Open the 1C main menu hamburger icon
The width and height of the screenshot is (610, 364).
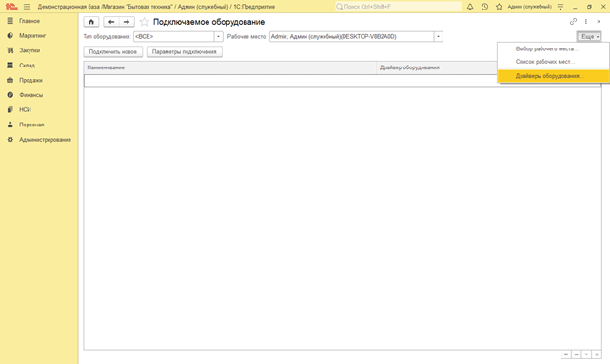point(27,7)
